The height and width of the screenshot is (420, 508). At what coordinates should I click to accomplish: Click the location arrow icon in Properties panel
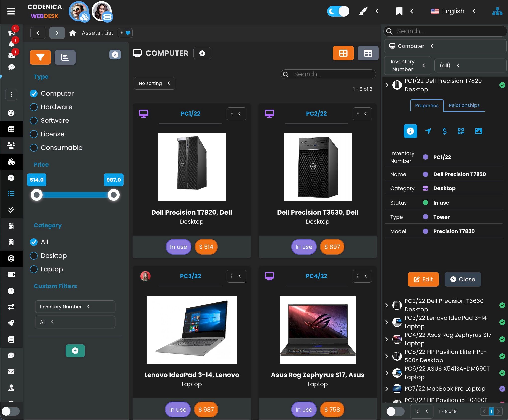[x=428, y=131]
